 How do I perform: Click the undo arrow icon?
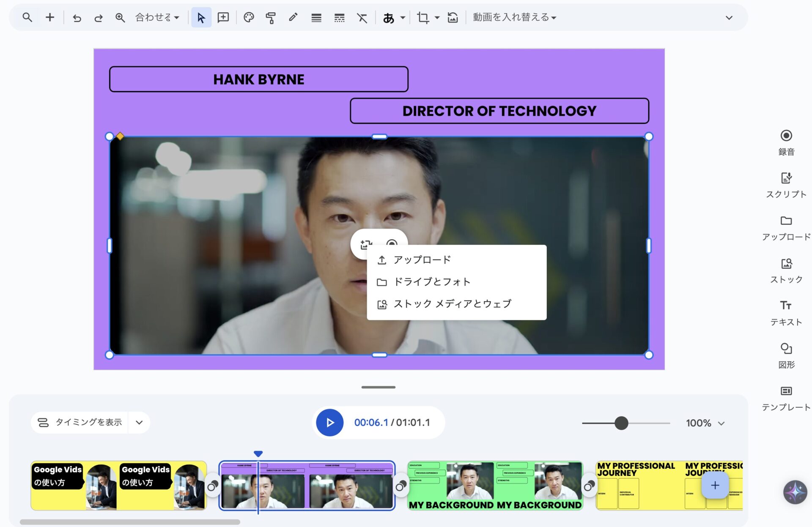coord(77,18)
